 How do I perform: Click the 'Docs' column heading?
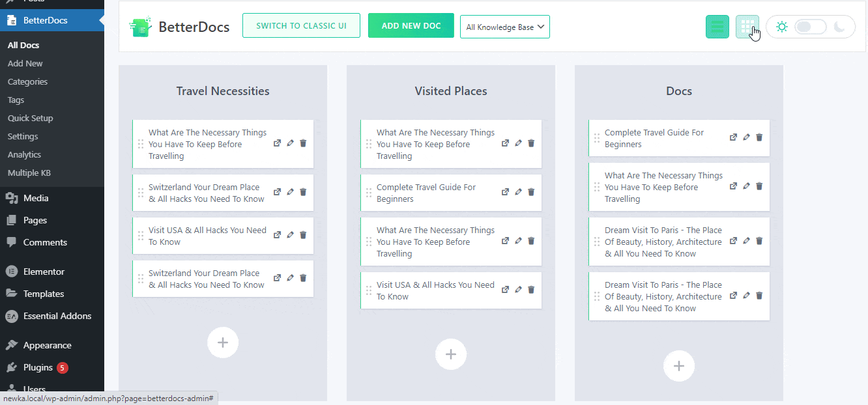(x=679, y=91)
